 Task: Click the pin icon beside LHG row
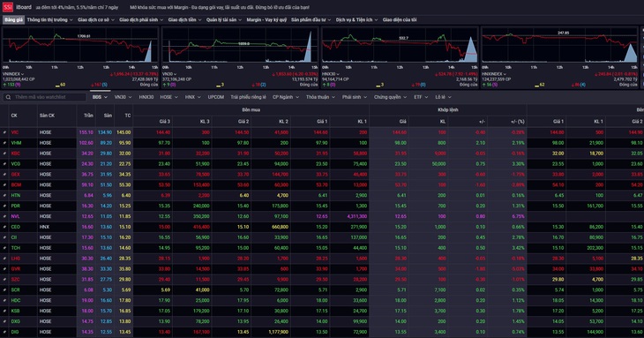pyautogui.click(x=4, y=259)
